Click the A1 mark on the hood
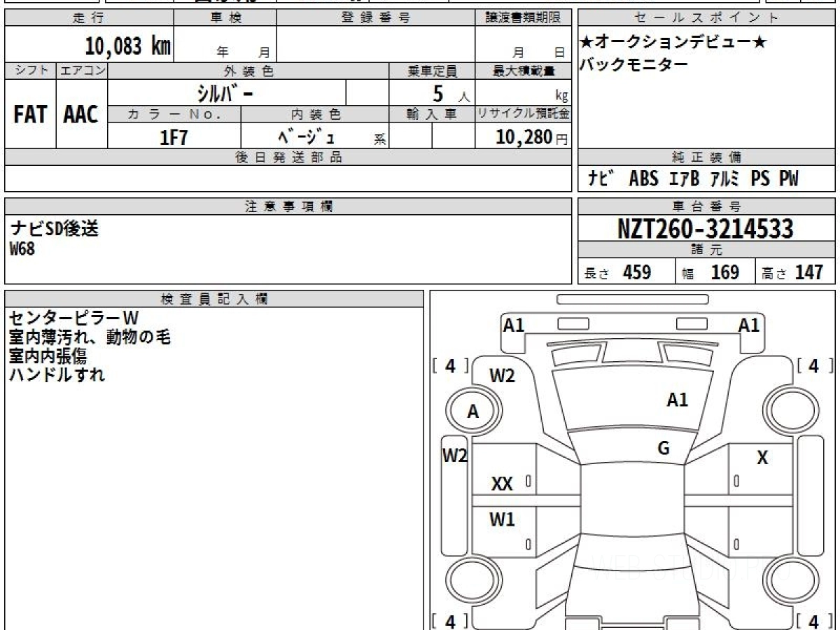 point(677,400)
